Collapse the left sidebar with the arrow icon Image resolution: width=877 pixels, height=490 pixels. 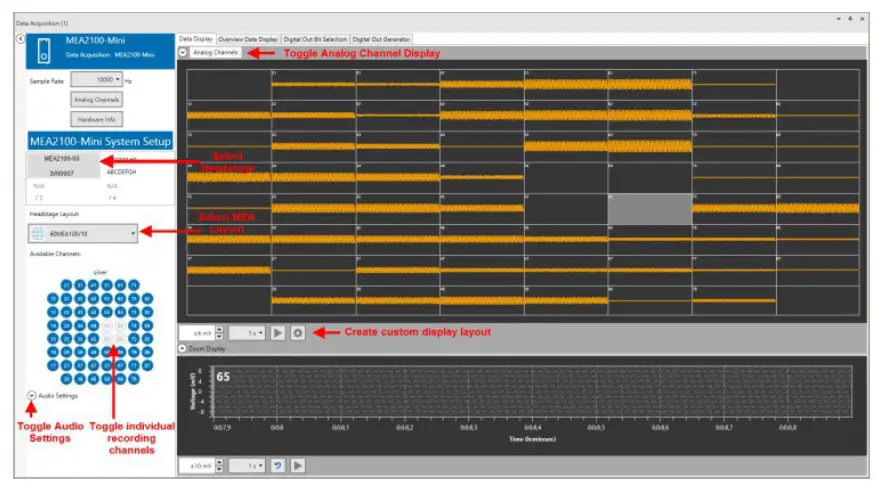pos(20,39)
